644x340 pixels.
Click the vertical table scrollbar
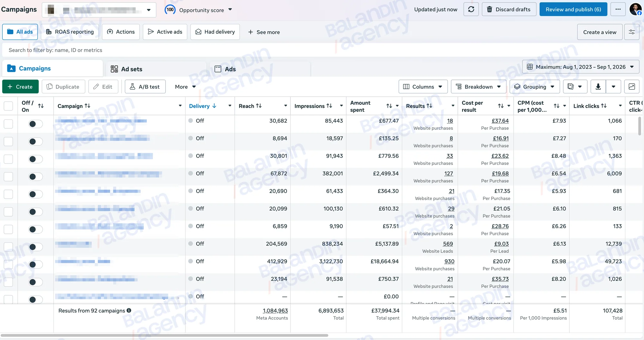(639, 126)
